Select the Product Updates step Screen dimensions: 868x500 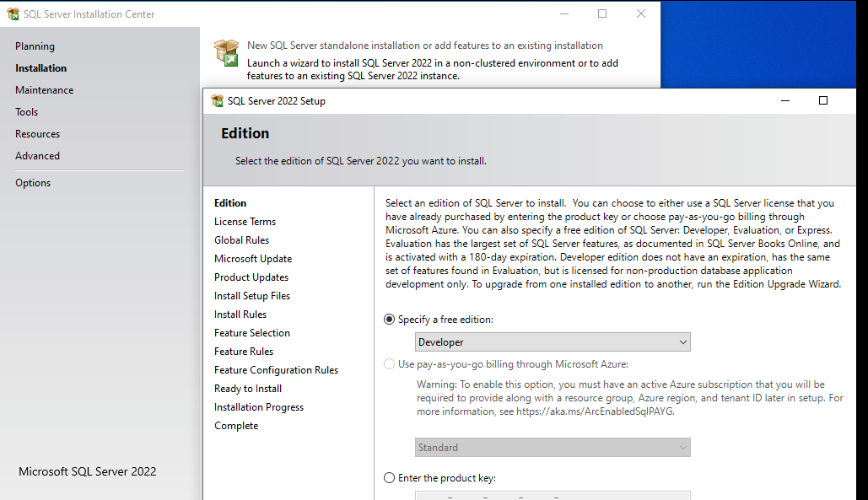click(x=251, y=277)
